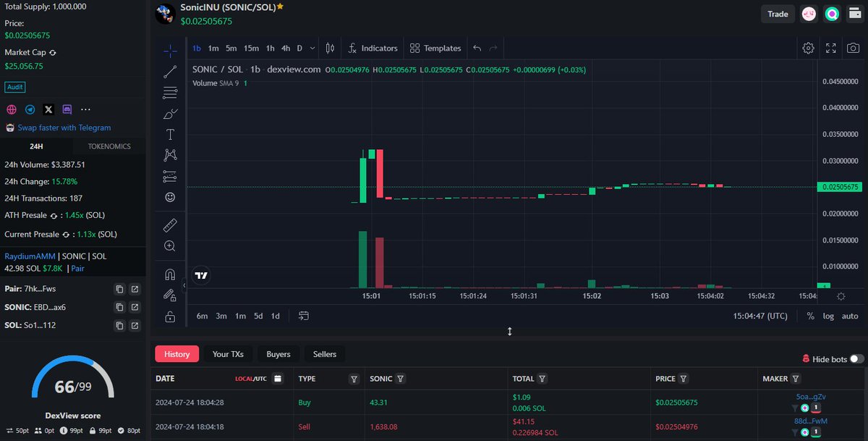Open the History transactions tab

coord(176,354)
